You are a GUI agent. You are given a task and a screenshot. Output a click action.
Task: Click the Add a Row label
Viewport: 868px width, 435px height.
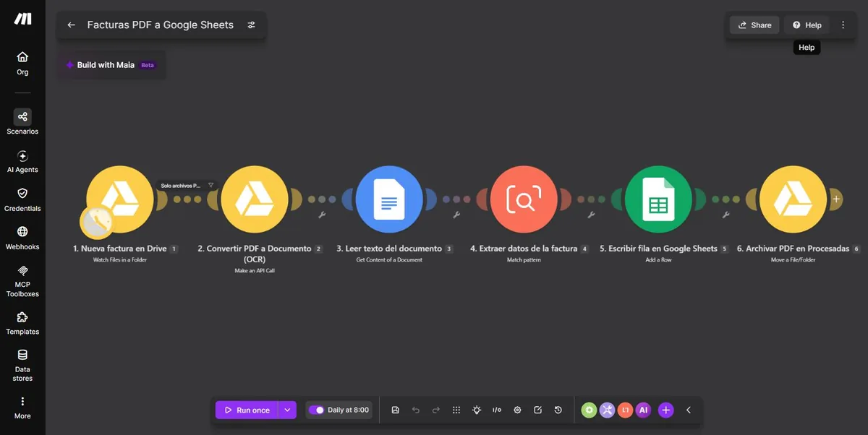(658, 260)
